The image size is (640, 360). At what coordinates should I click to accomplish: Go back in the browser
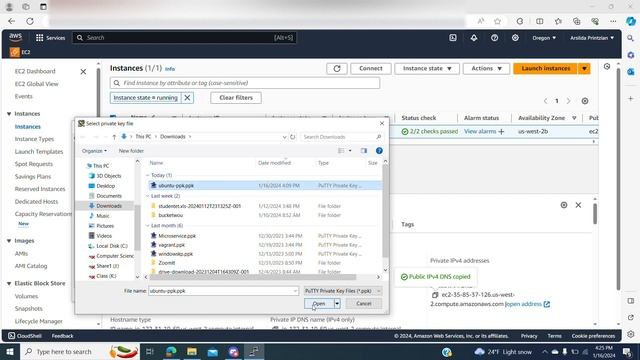tap(11, 21)
